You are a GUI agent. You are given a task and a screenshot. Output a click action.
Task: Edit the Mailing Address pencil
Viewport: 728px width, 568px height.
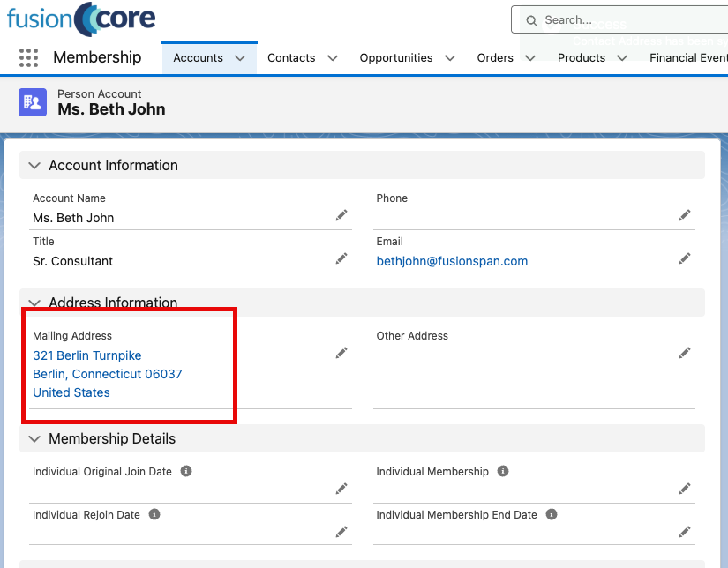[x=341, y=353]
